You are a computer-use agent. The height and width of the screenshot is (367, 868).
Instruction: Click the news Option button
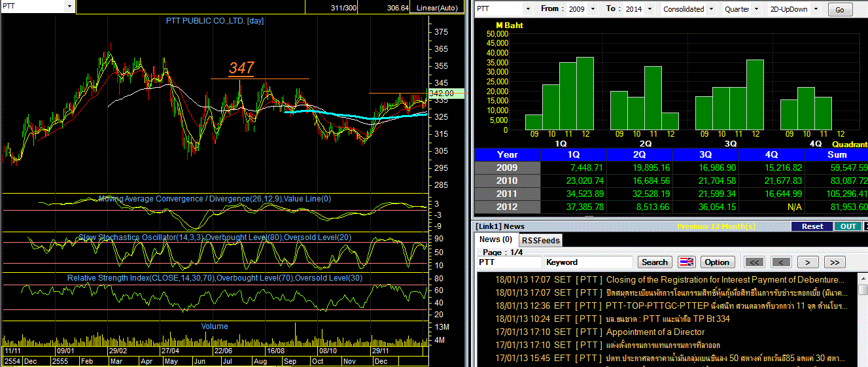pos(716,262)
